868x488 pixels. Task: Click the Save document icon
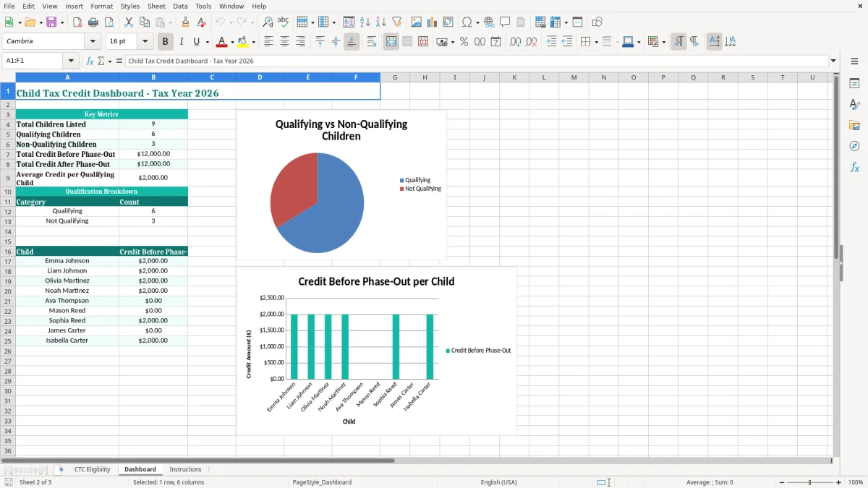pos(51,22)
